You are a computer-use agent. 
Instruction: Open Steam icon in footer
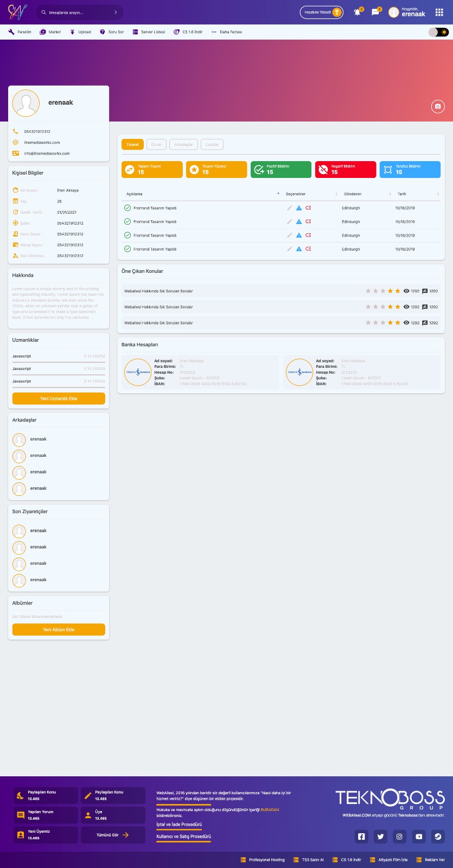click(438, 837)
